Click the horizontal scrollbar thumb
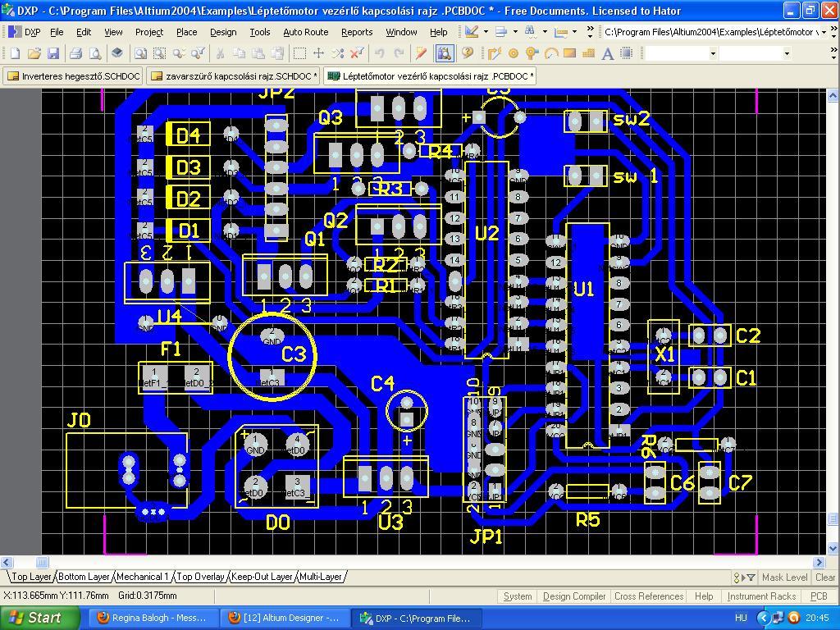 pyautogui.click(x=43, y=562)
